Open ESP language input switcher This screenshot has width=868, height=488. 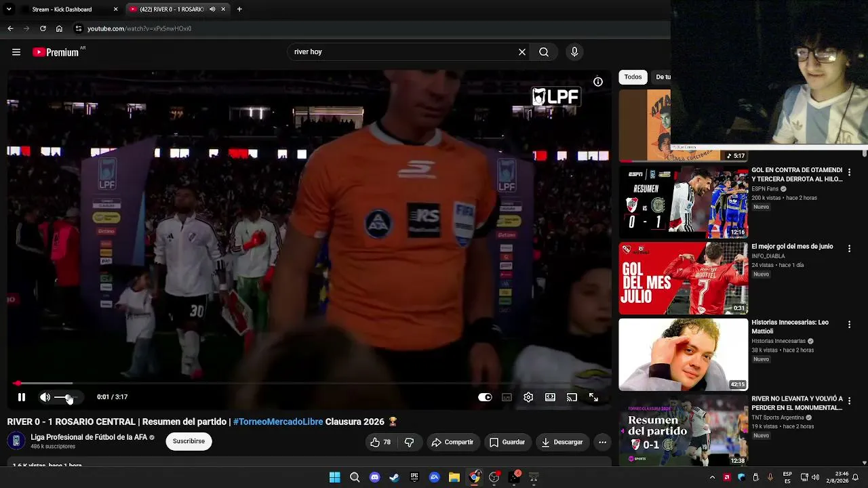pyautogui.click(x=787, y=477)
